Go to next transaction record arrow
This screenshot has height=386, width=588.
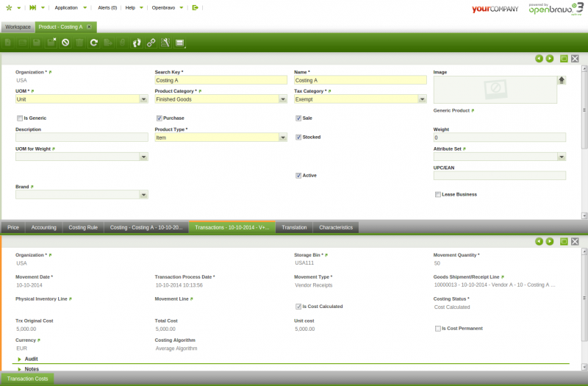[x=550, y=241]
